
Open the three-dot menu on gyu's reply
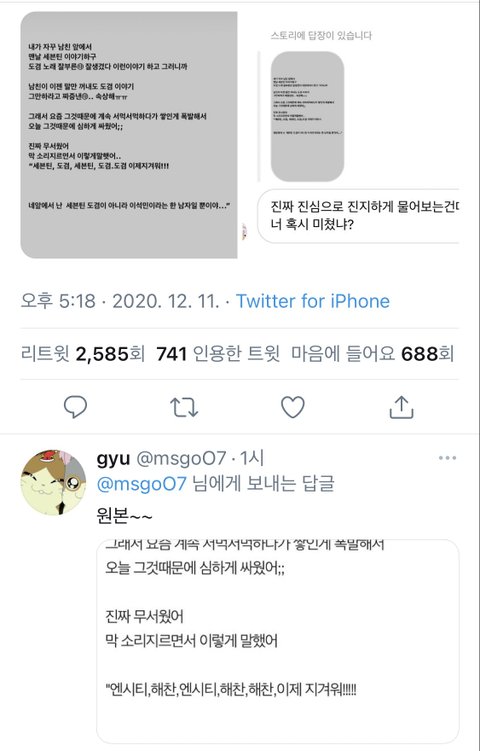[447, 458]
